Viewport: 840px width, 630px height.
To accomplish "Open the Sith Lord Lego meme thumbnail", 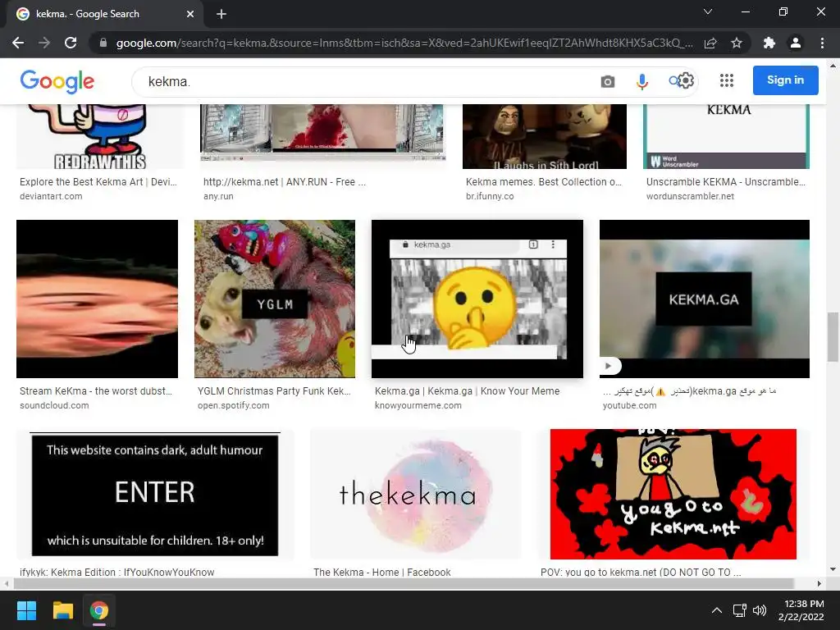I will tap(545, 137).
